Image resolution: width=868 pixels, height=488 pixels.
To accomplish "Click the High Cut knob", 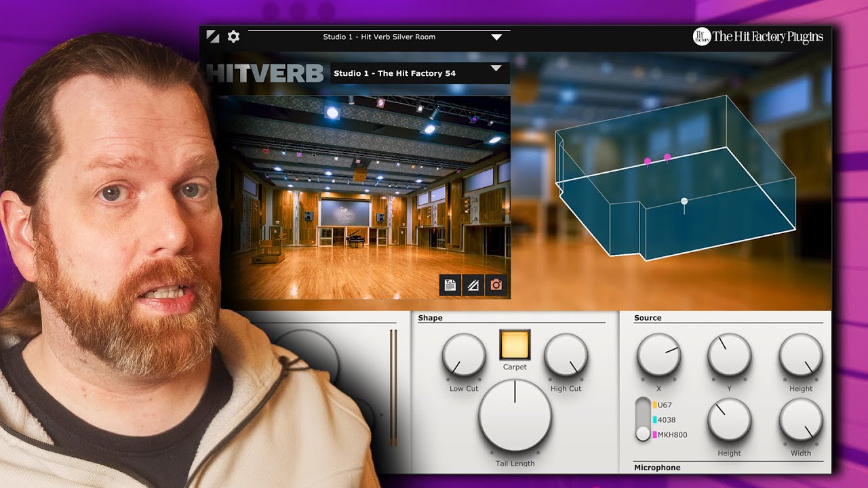I will coord(566,356).
